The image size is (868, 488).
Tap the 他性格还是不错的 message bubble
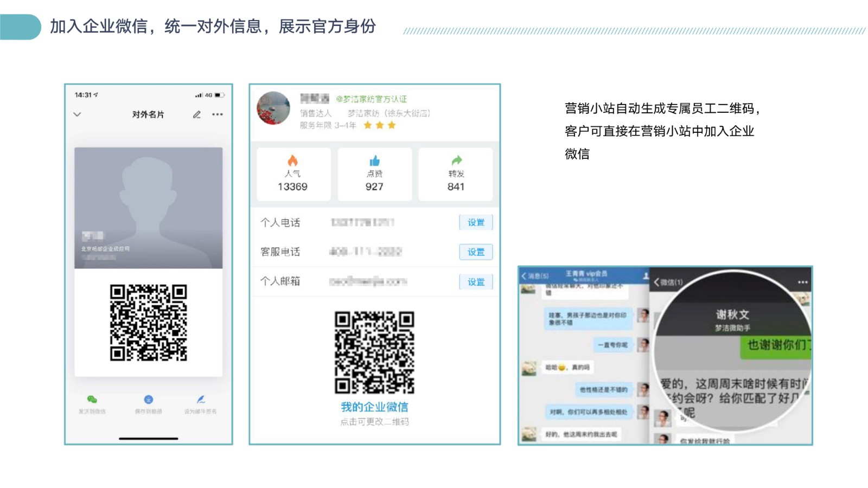[x=603, y=389]
